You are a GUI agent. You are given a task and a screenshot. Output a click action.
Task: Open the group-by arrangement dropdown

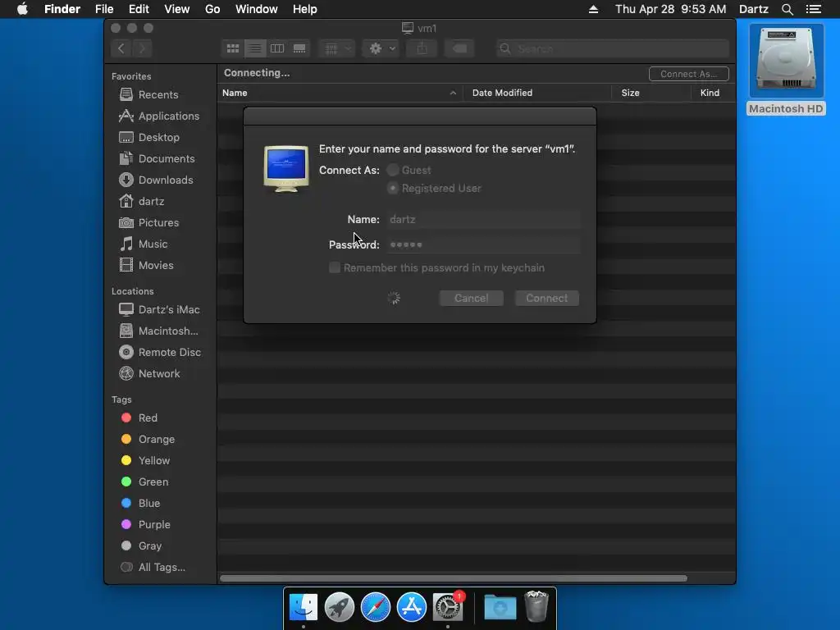pyautogui.click(x=337, y=48)
